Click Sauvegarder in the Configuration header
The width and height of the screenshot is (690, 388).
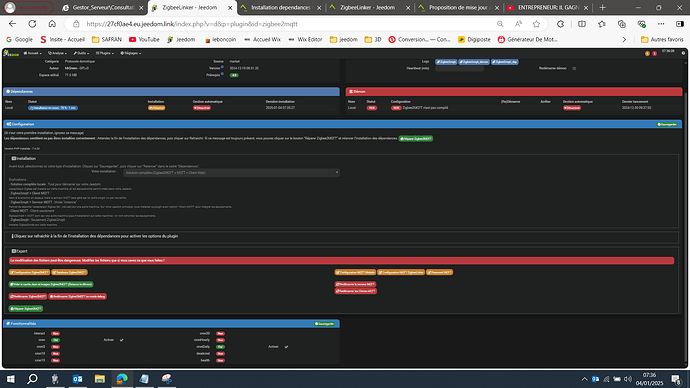(x=667, y=124)
